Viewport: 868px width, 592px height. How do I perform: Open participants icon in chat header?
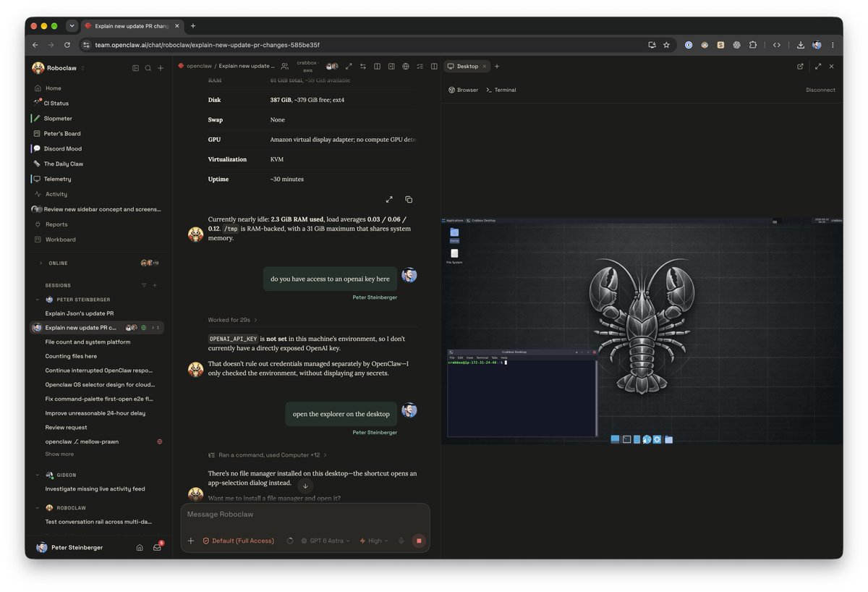tap(285, 66)
